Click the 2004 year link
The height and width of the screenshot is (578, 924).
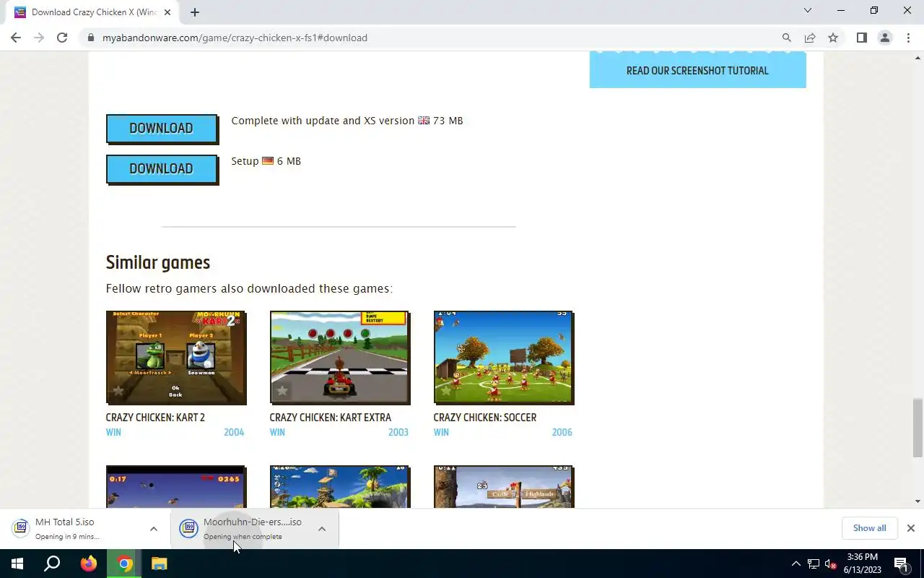click(x=234, y=432)
